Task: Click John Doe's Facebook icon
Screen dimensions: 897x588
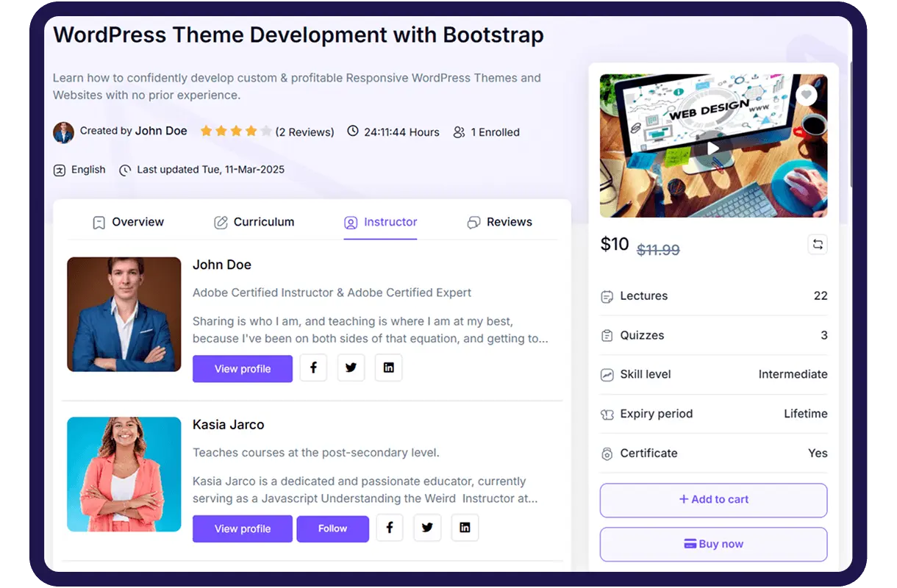Action: [x=313, y=368]
